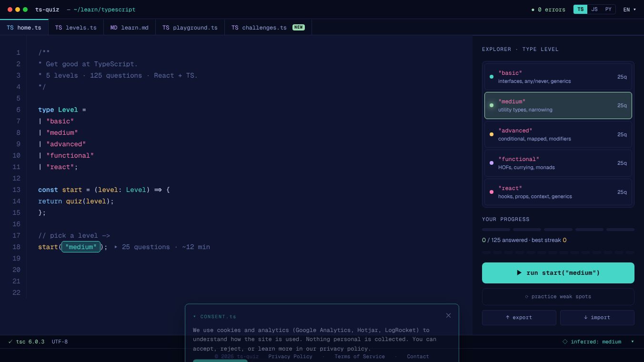Click the "const start" declaration on line 13
This screenshot has width=644, height=362.
pyautogui.click(x=60, y=190)
